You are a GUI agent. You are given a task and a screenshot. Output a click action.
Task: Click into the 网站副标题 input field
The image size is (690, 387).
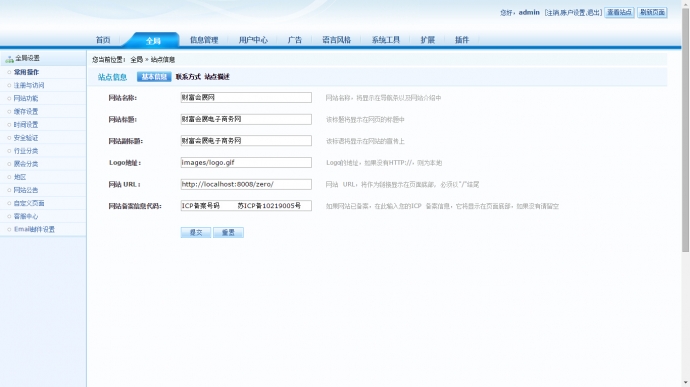pyautogui.click(x=246, y=141)
